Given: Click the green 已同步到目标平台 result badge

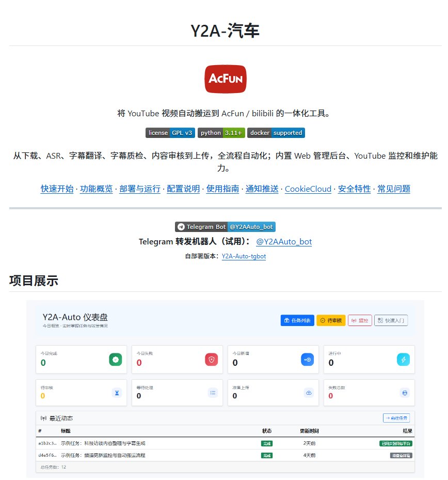Looking at the screenshot, I should pyautogui.click(x=396, y=443).
